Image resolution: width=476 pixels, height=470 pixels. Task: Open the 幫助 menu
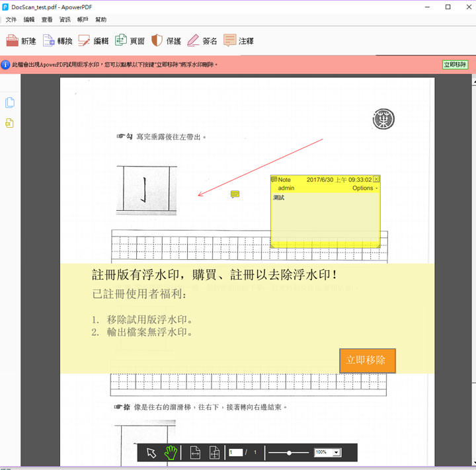[x=100, y=20]
